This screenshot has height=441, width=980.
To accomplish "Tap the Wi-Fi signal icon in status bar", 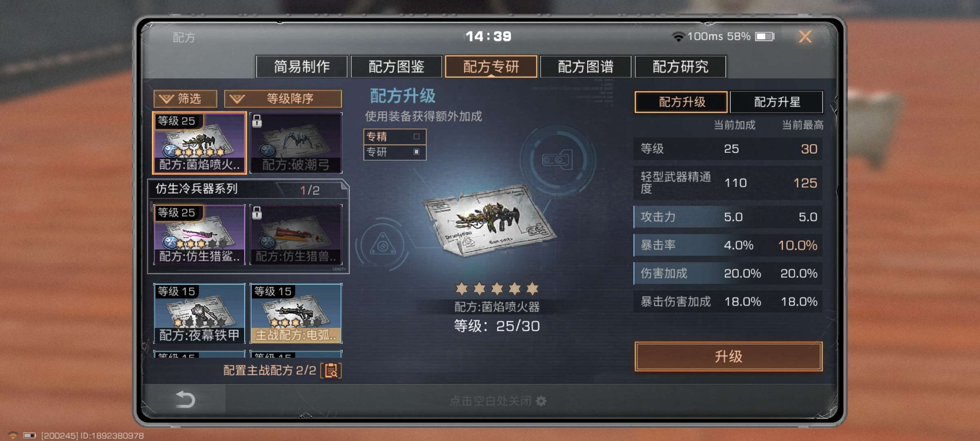I will click(x=678, y=37).
